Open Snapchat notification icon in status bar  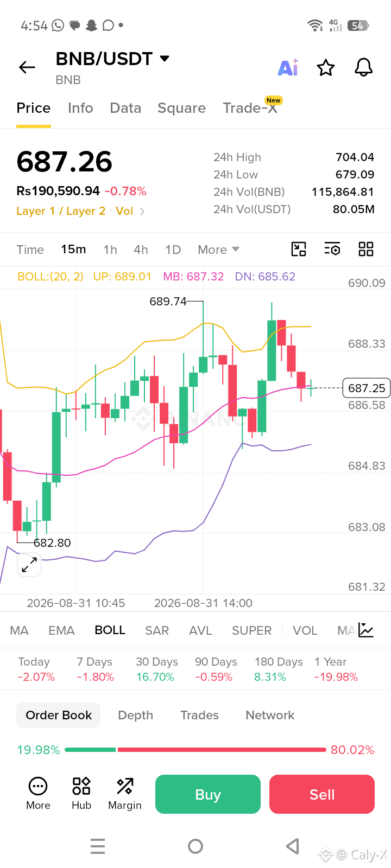91,25
